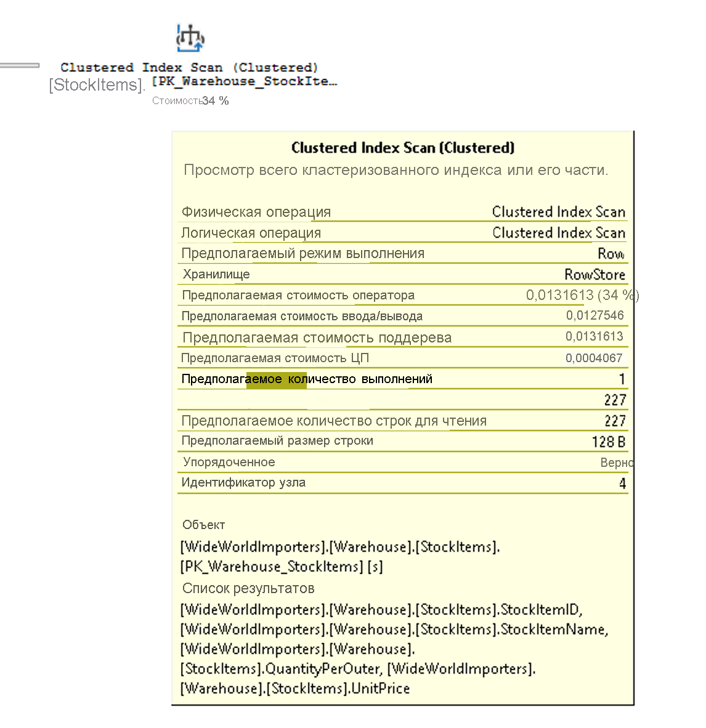Click the StockItemID output column line
This screenshot has width=706, height=728.
pyautogui.click(x=381, y=610)
